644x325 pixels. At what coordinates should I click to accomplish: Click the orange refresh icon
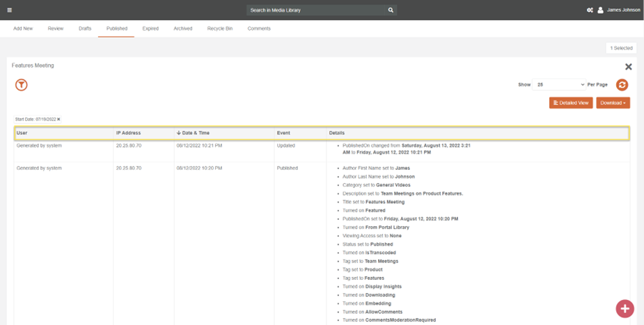(x=622, y=85)
